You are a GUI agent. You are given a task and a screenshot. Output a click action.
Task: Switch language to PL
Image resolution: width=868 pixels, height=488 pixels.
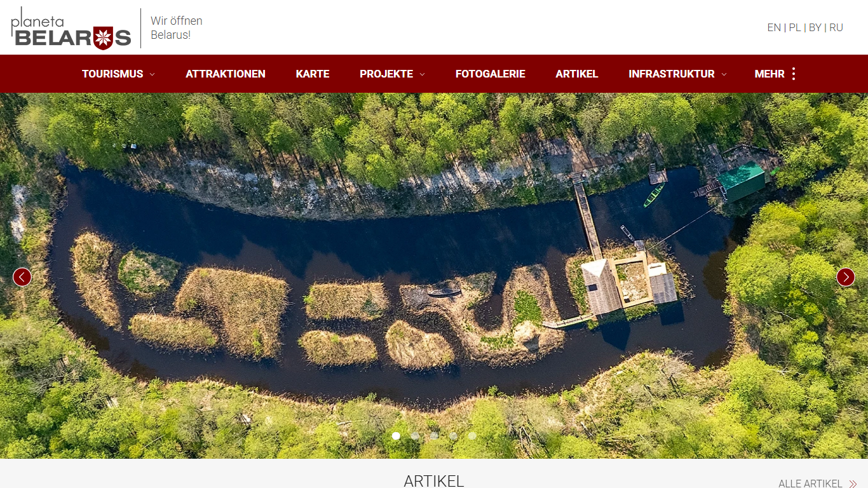pyautogui.click(x=795, y=27)
